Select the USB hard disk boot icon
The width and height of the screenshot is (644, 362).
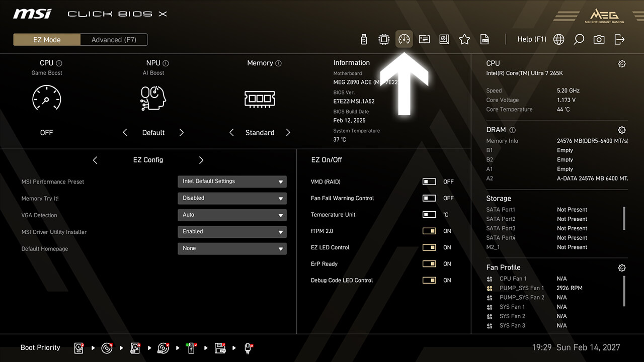136,348
